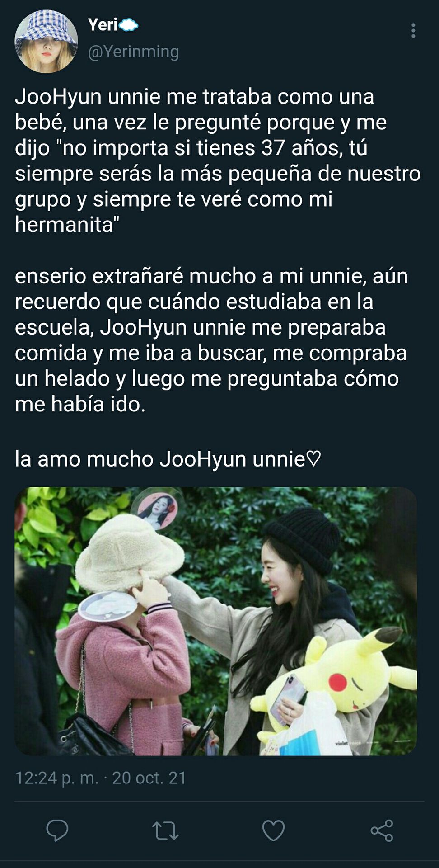The height and width of the screenshot is (868, 439).
Task: Click the 12:24 p. m. timestamp
Action: point(56,778)
